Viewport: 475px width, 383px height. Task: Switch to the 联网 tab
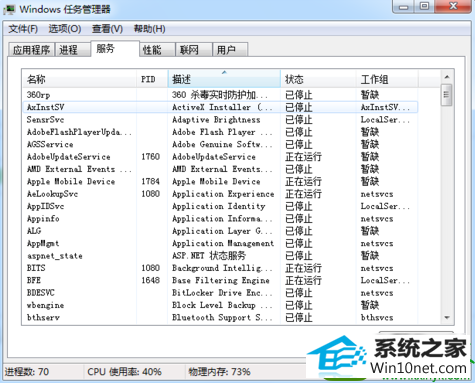(x=194, y=50)
